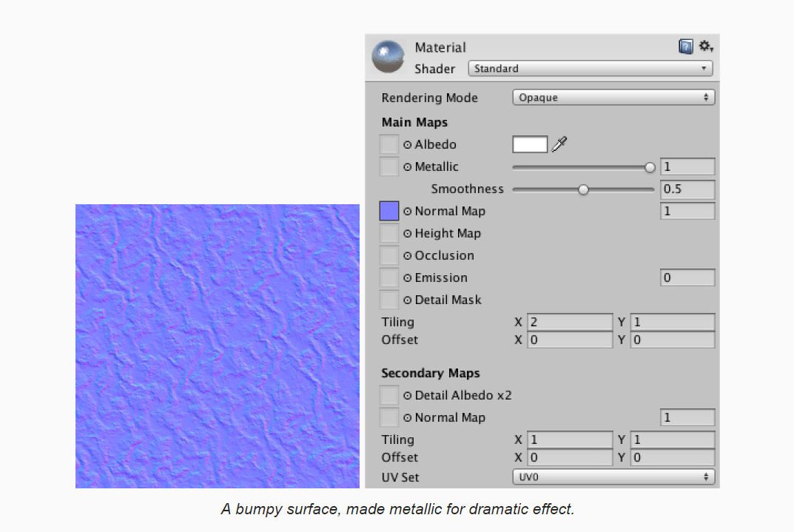Open the Shader dropdown set to Standard
This screenshot has height=532, width=794.
(x=591, y=68)
